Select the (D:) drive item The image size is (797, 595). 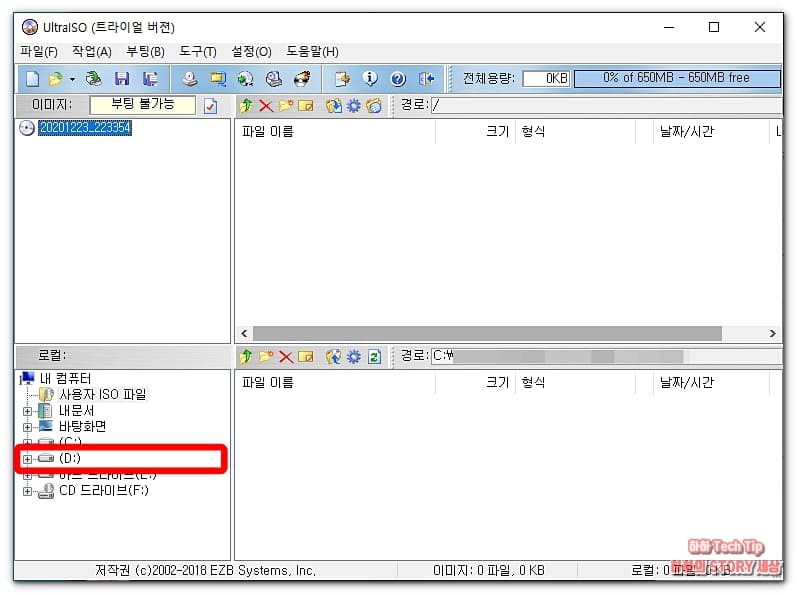coord(70,458)
